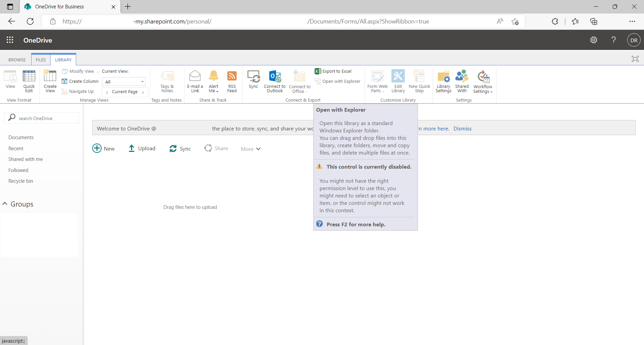Click the search OneDrive field

(42, 118)
